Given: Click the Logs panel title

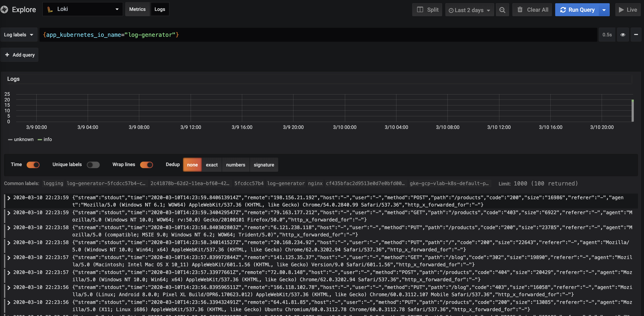Looking at the screenshot, I should (13, 79).
